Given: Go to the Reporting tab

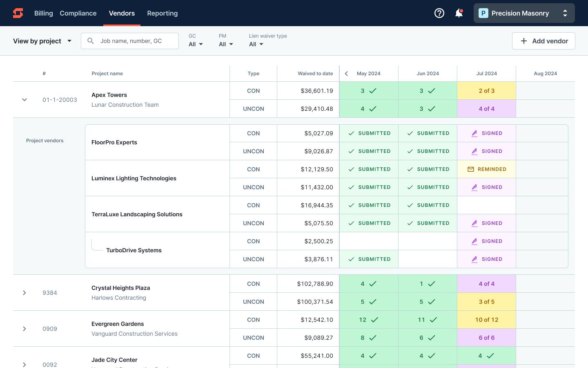Looking at the screenshot, I should tap(162, 13).
